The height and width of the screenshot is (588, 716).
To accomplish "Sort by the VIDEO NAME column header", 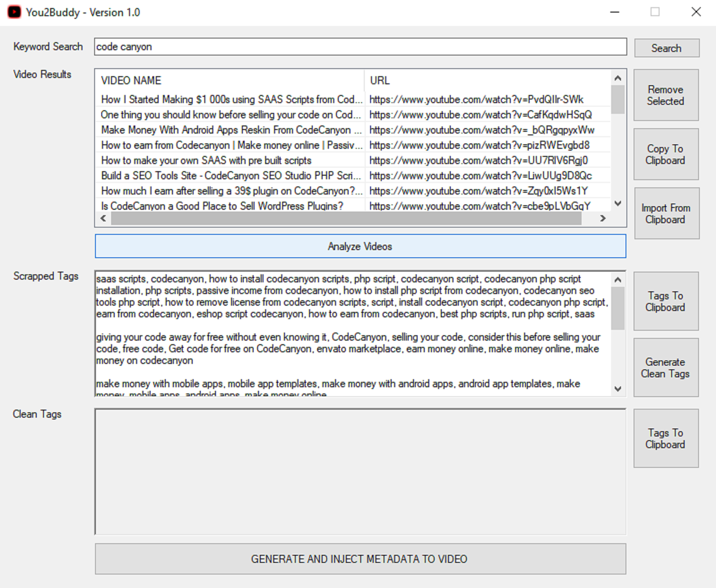I will [230, 81].
